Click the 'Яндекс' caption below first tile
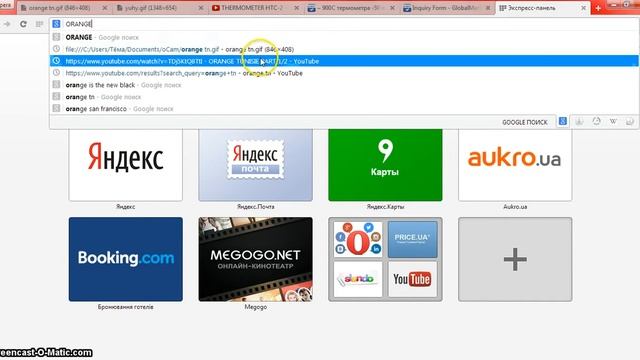 coord(125,207)
